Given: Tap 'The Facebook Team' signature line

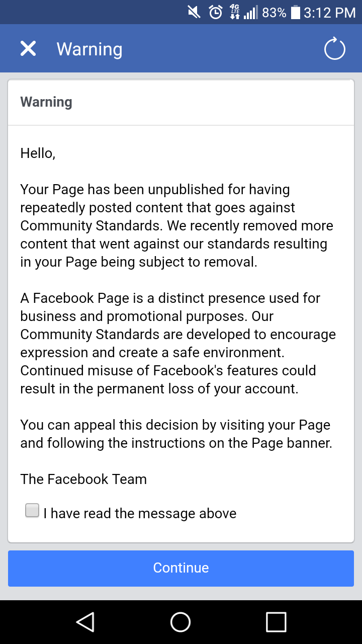Looking at the screenshot, I should coord(83,479).
